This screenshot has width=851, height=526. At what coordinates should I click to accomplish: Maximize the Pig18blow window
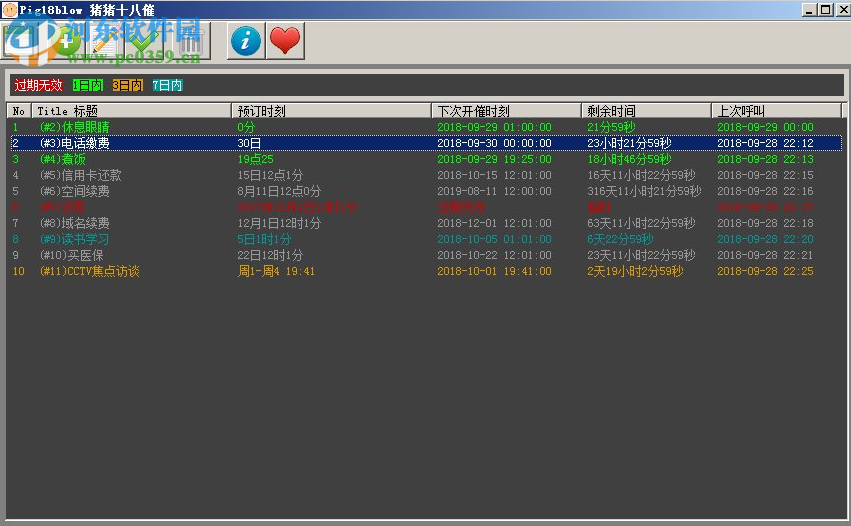click(825, 10)
